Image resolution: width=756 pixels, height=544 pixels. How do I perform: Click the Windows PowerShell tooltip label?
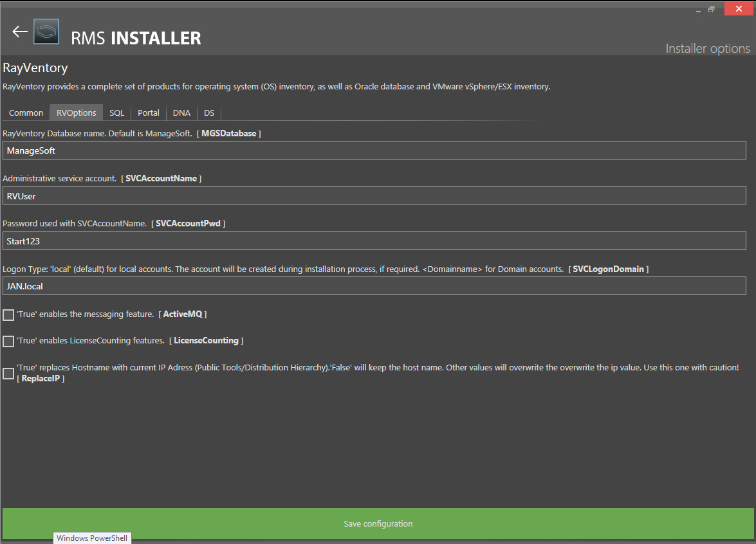[x=92, y=538]
